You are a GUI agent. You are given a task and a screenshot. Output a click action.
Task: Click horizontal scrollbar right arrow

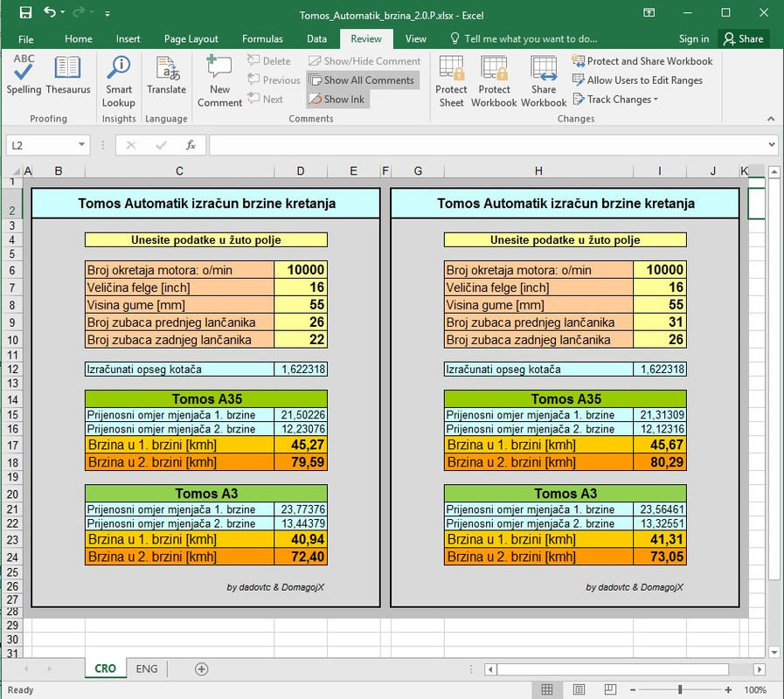760,669
